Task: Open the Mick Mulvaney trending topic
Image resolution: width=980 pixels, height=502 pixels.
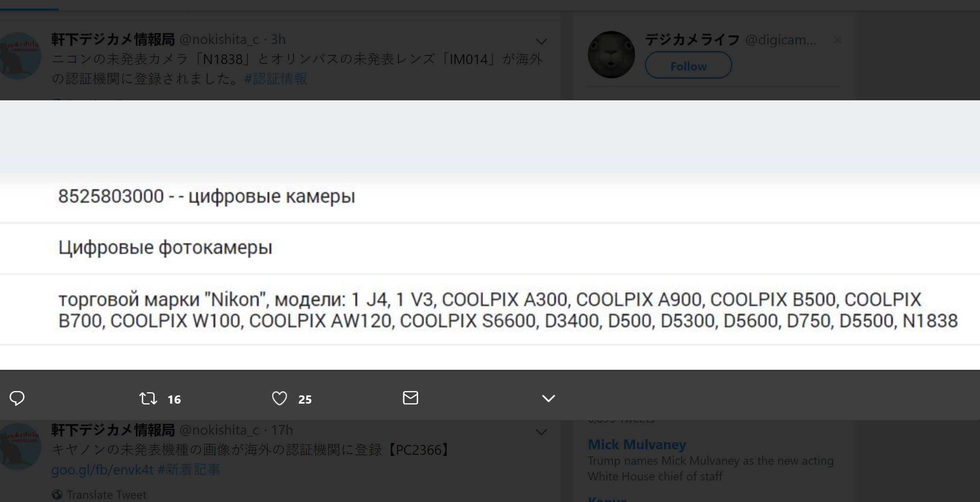Action: tap(637, 445)
